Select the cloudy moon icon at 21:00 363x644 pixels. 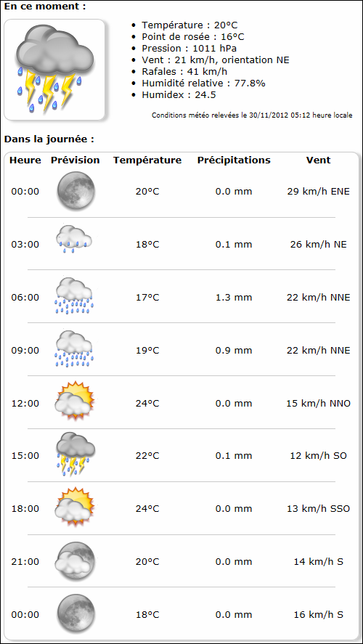click(76, 561)
